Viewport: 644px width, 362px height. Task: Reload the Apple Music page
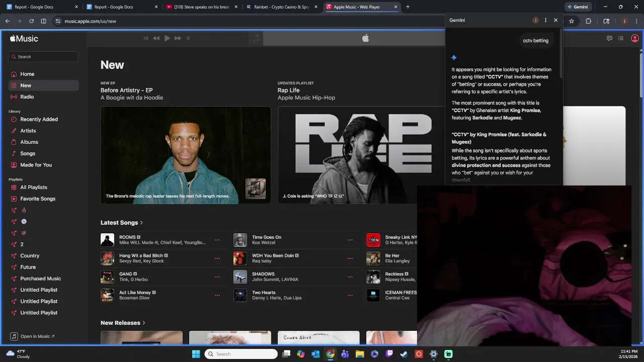coord(31,21)
